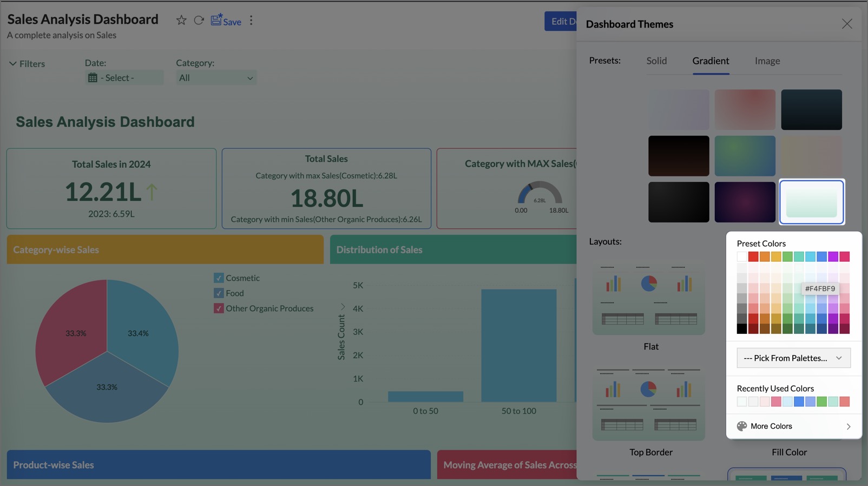The height and width of the screenshot is (486, 868).
Task: Close the Dashboard Themes panel
Action: point(846,24)
